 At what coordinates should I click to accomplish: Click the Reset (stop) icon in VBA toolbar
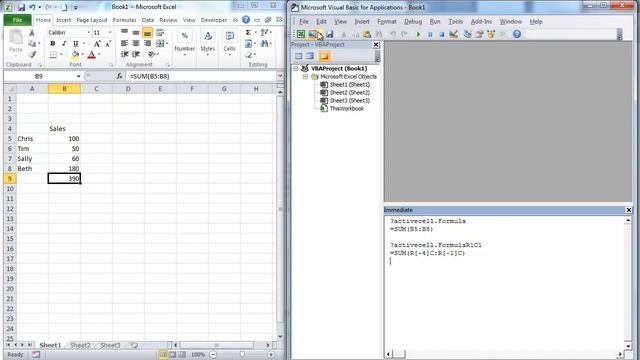(441, 35)
